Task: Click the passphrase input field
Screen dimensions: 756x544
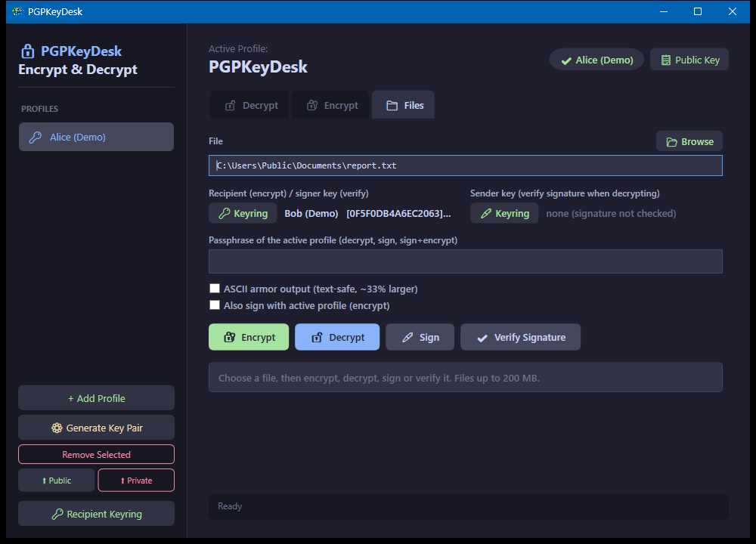Action: [x=466, y=261]
